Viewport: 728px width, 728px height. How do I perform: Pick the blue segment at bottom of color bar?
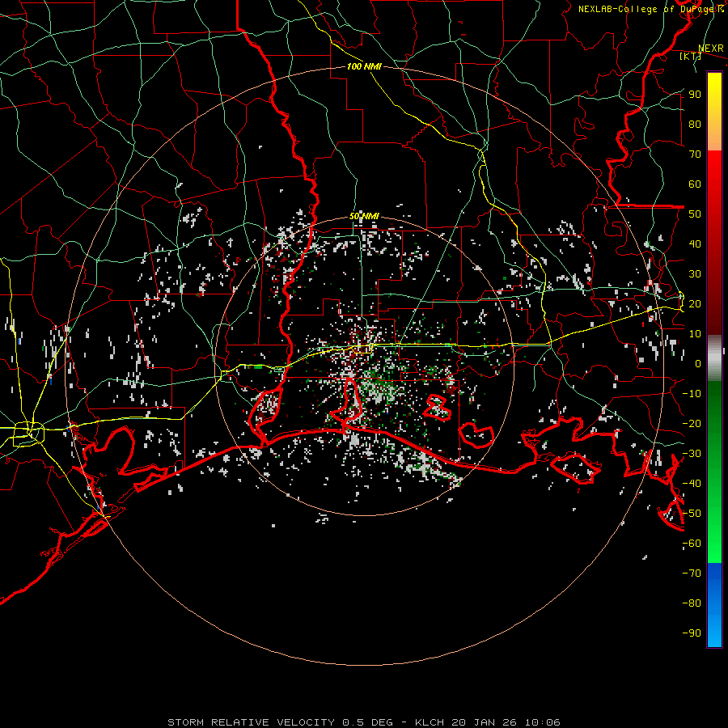click(x=714, y=605)
